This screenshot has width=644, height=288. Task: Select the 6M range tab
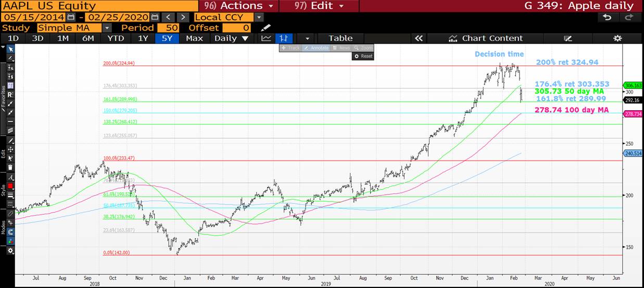88,38
